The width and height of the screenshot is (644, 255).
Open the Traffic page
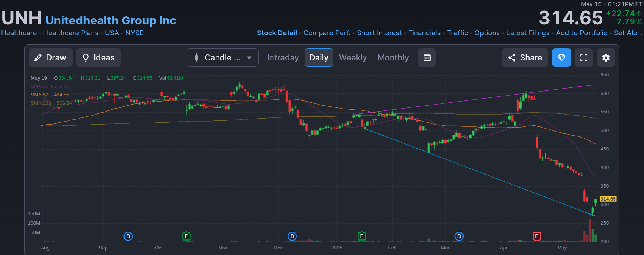coord(458,33)
